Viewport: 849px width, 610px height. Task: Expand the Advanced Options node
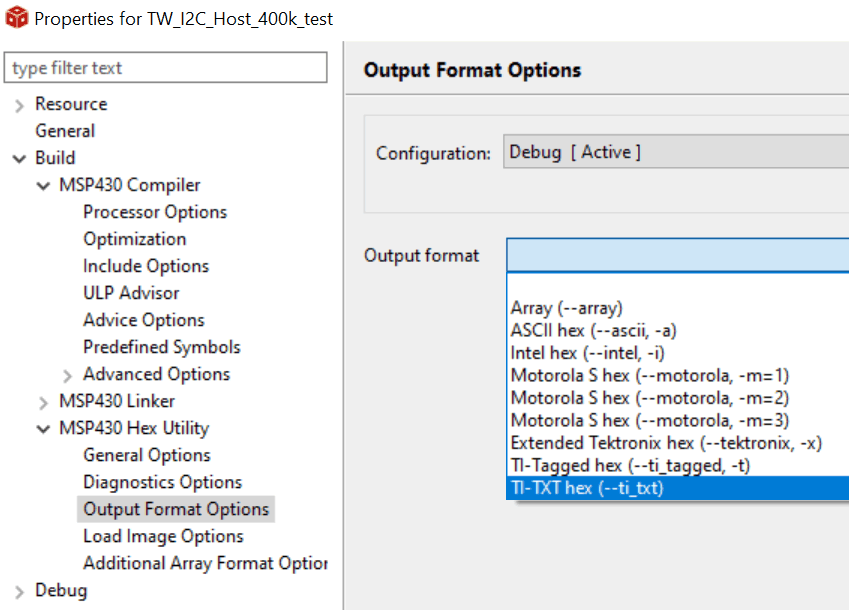[67, 375]
